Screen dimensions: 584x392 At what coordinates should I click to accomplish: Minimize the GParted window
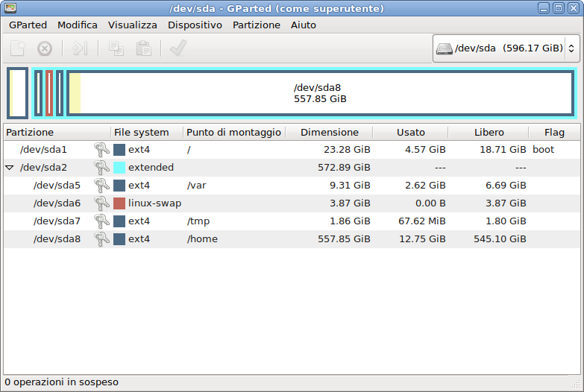(544, 8)
